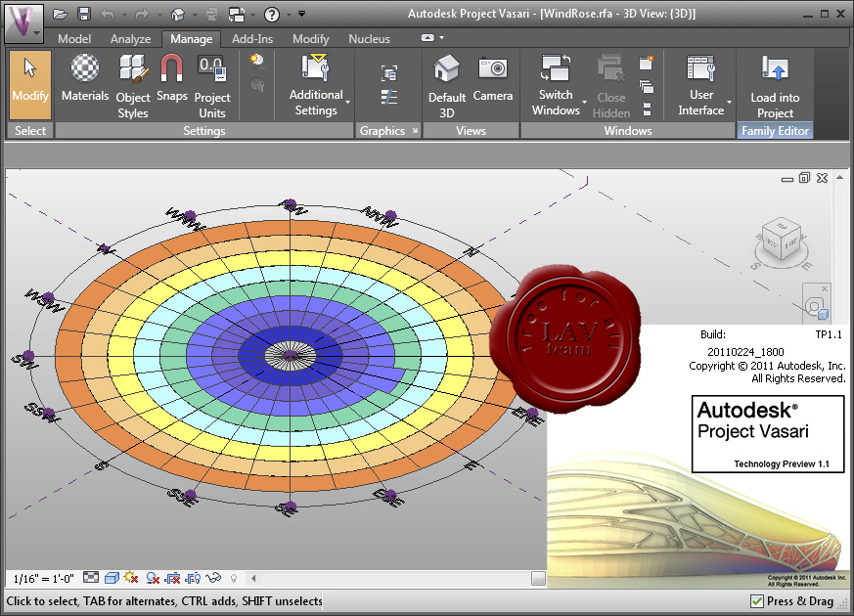Click the Cascade windows icon

pos(647,86)
